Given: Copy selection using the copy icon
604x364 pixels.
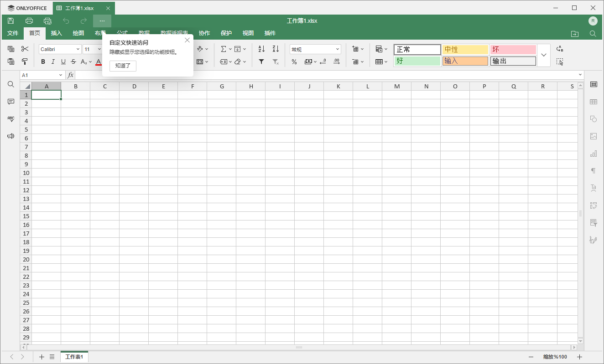Looking at the screenshot, I should pos(11,49).
